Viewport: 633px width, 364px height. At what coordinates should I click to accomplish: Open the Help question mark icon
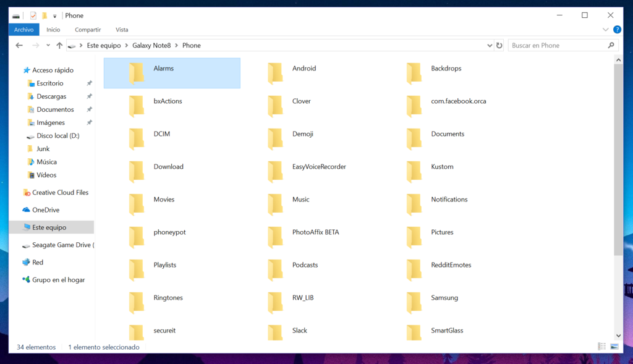pyautogui.click(x=617, y=29)
